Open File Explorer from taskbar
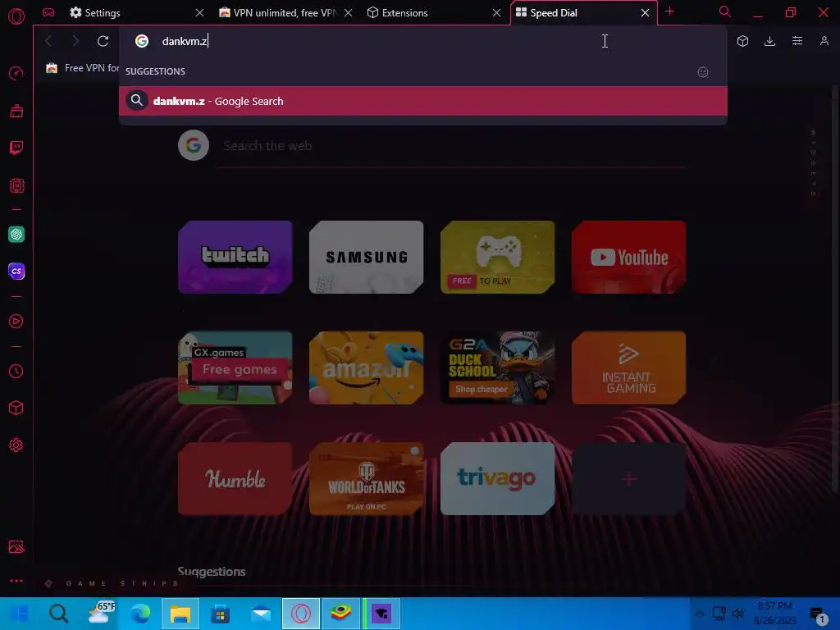The height and width of the screenshot is (630, 840). tap(180, 614)
